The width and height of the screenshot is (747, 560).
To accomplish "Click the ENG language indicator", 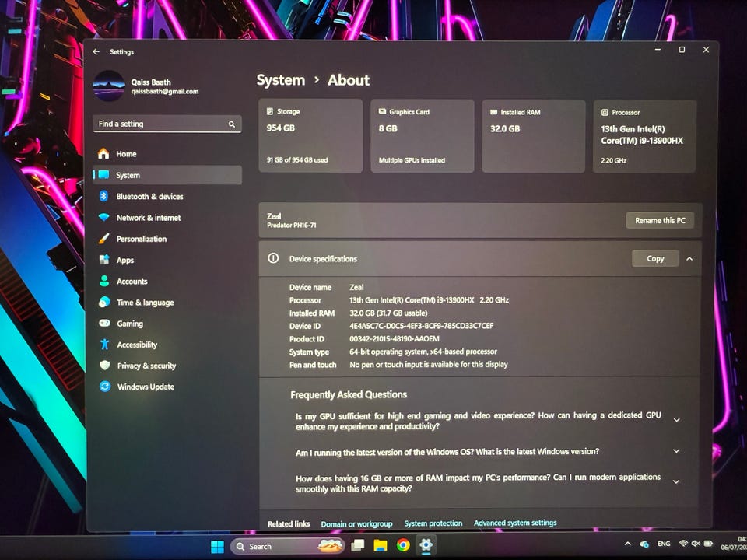I will pyautogui.click(x=664, y=544).
